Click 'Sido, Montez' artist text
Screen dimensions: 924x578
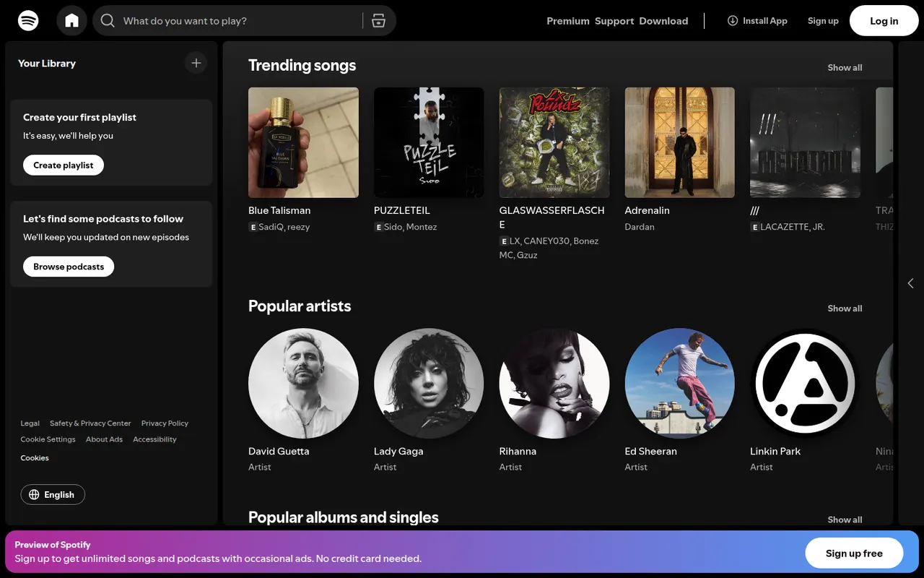coord(410,227)
